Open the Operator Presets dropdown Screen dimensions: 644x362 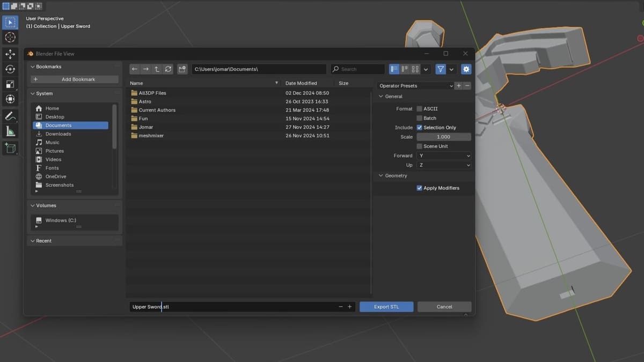(415, 86)
